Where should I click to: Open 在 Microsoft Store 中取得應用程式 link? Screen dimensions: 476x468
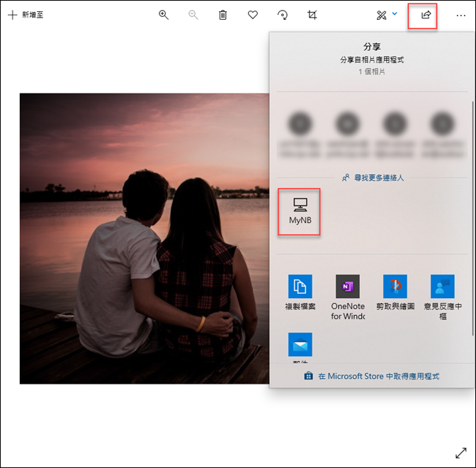click(372, 377)
